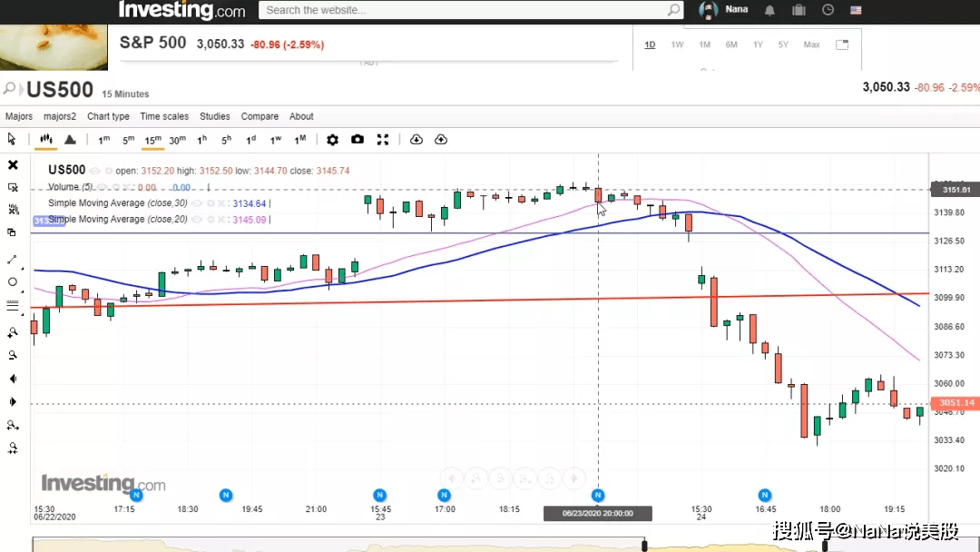Switch to area chart type icon

point(70,140)
